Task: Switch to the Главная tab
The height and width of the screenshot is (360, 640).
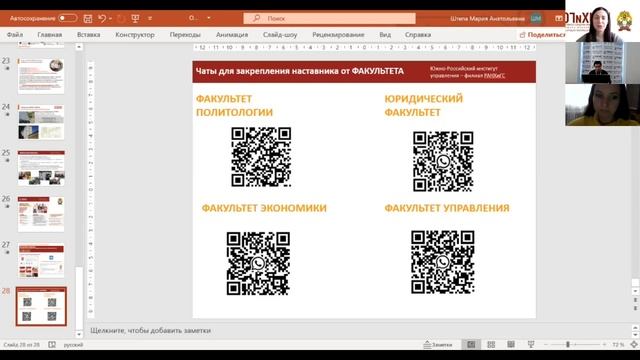Action: pos(50,35)
